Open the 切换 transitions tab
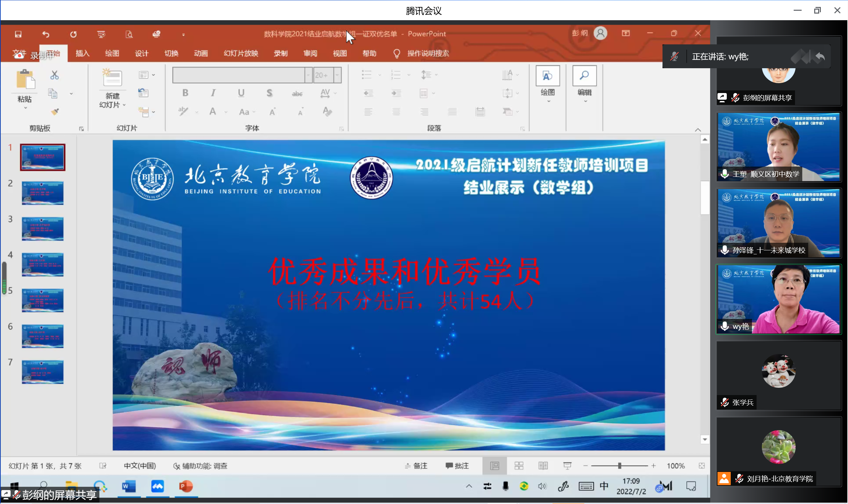 point(171,53)
